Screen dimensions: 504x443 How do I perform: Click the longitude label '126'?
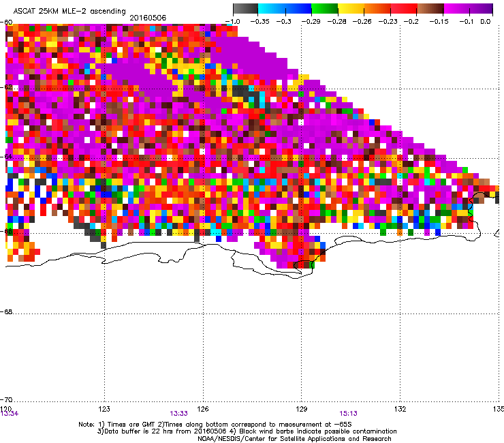coord(203,409)
